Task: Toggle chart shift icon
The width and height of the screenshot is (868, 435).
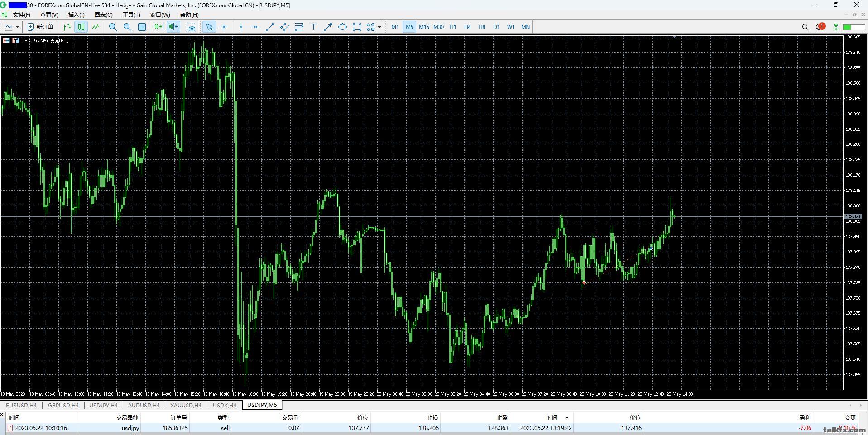Action: [x=173, y=27]
